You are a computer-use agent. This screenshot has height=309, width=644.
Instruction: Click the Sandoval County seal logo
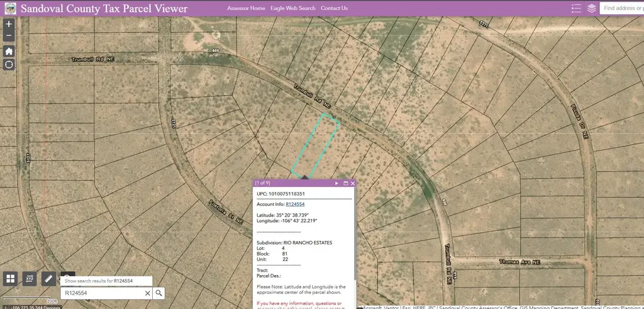coord(10,8)
